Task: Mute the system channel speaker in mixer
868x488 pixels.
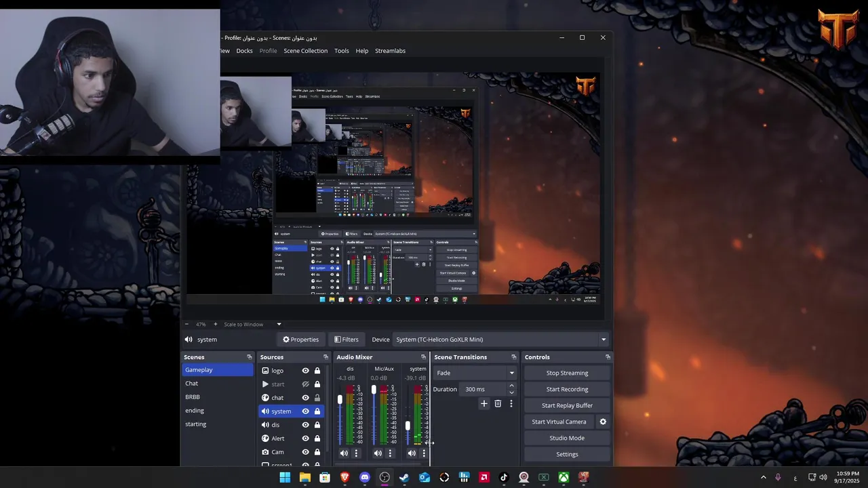Action: click(x=412, y=453)
